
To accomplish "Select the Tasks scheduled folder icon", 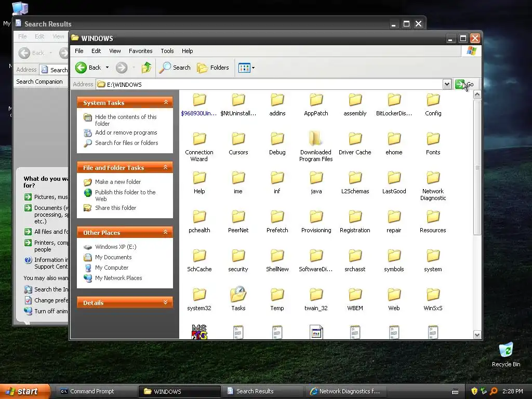I will coord(238,294).
